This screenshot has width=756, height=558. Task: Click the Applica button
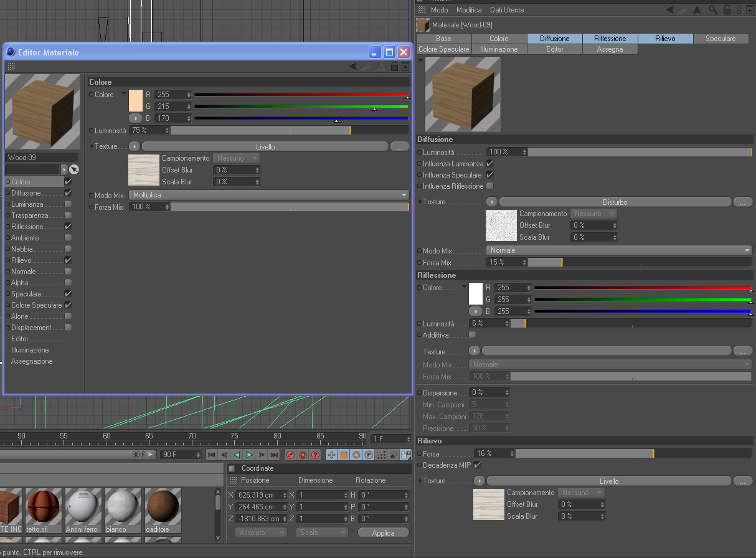tap(384, 532)
